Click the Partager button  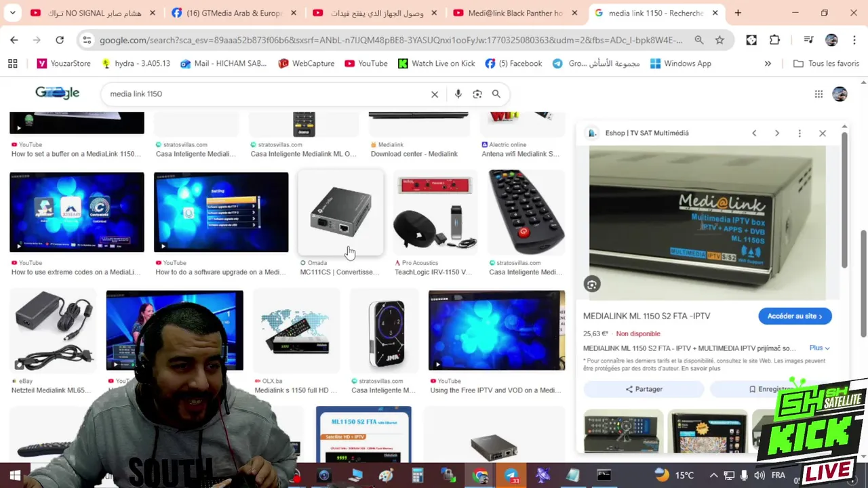coord(644,389)
